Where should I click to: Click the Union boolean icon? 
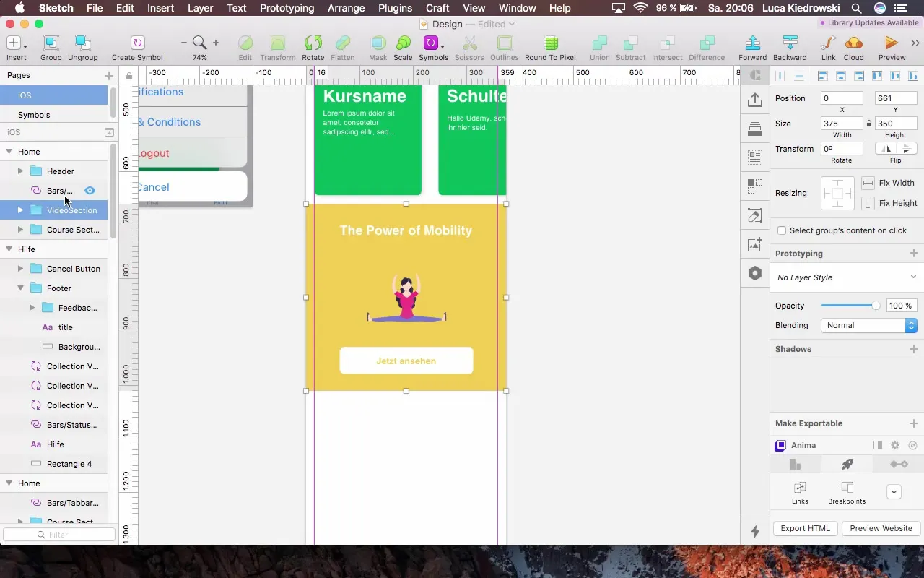coord(599,43)
